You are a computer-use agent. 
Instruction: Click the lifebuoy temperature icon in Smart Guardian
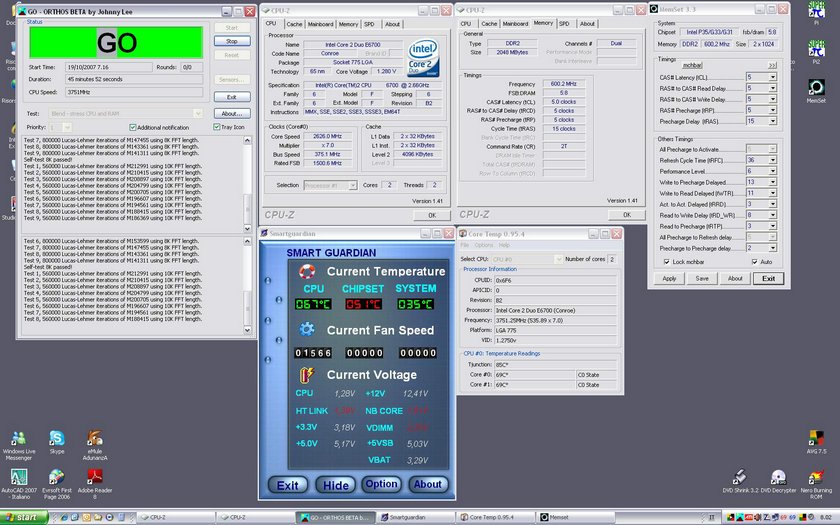pos(307,272)
